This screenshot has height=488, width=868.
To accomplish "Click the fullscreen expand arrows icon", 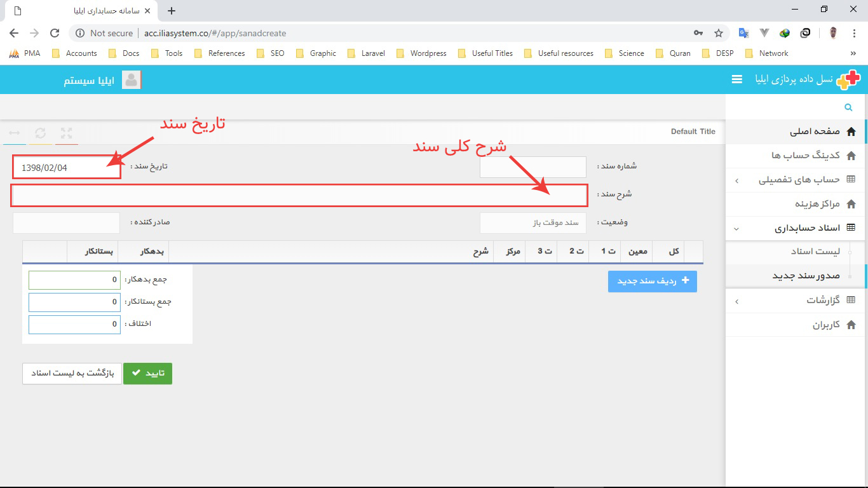I will [x=66, y=133].
